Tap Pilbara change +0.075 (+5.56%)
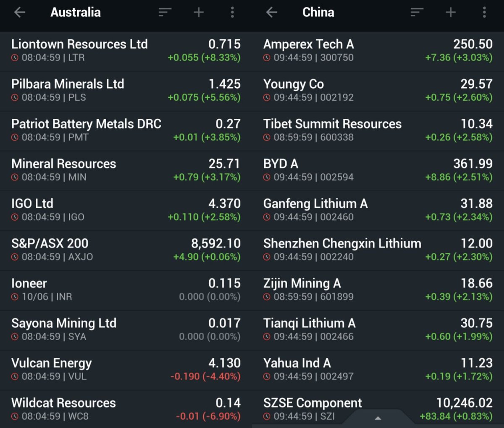 pos(204,97)
